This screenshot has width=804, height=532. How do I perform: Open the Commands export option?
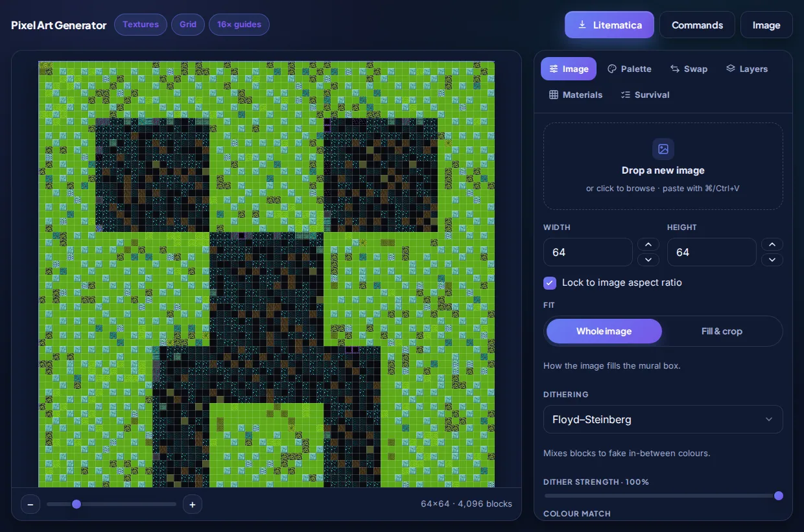697,25
